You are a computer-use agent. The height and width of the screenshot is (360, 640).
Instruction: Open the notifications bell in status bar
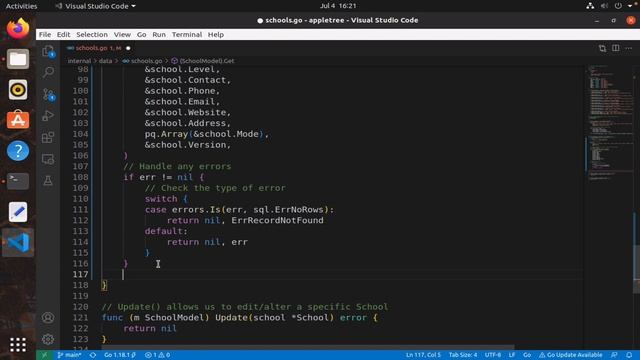pos(629,355)
